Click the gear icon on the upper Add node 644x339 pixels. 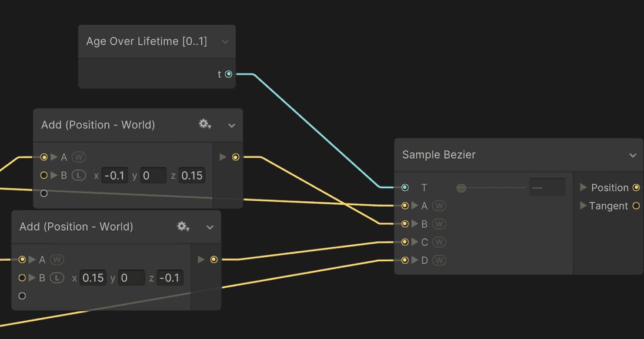(x=204, y=125)
